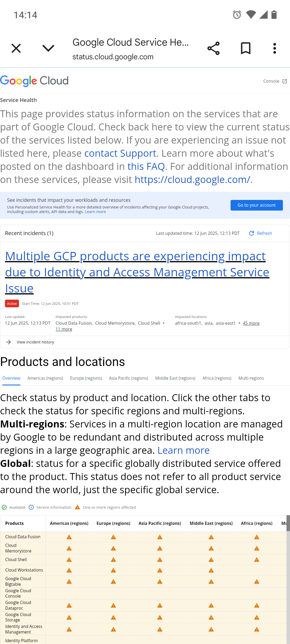Switch to Multi-regions tab

251,378
